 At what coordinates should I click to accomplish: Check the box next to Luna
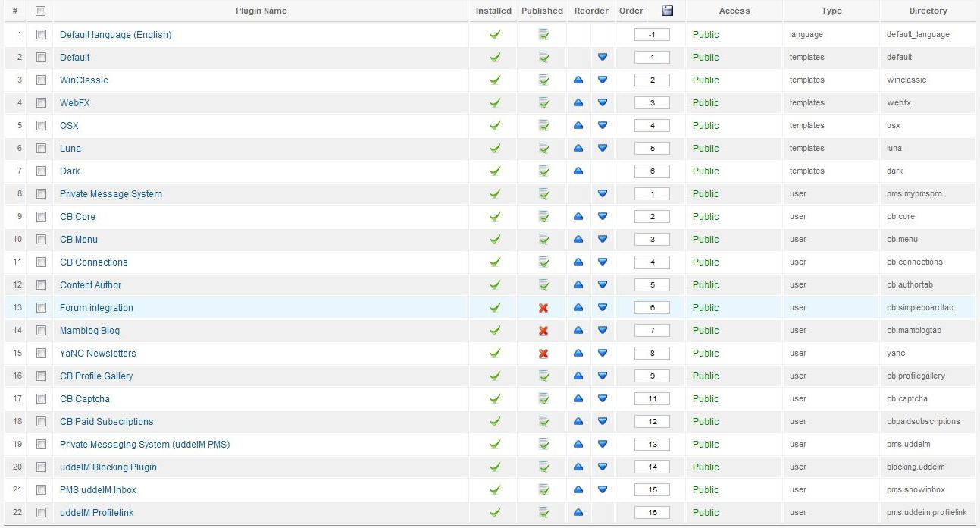tap(41, 148)
